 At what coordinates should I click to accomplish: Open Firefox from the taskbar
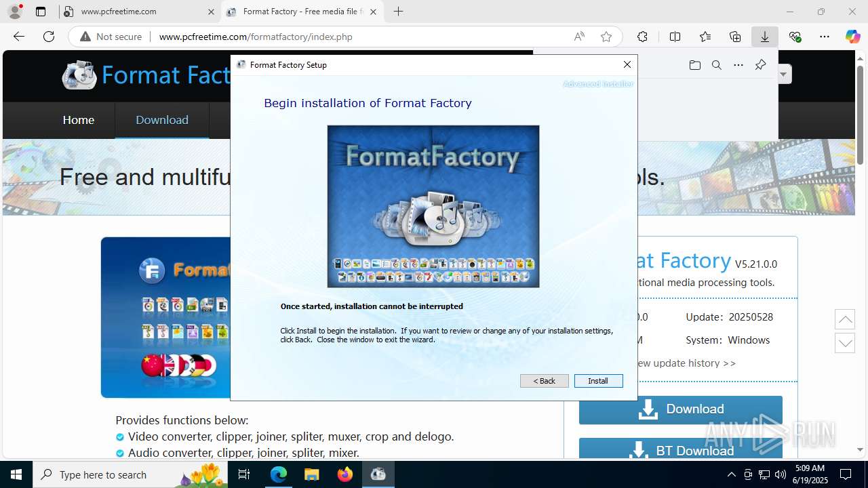345,474
